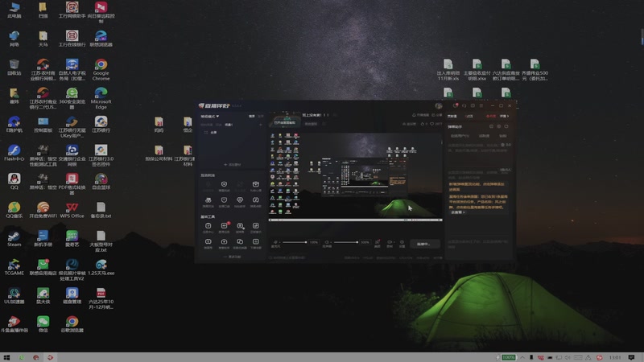Open Google Chrome desktop icon
This screenshot has height=362, width=644.
tap(101, 68)
